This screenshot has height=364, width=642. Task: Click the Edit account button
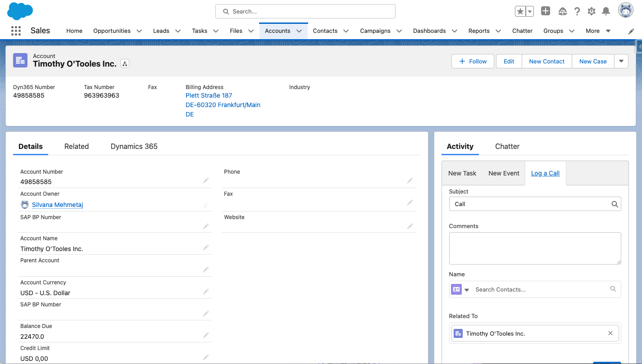tap(509, 61)
